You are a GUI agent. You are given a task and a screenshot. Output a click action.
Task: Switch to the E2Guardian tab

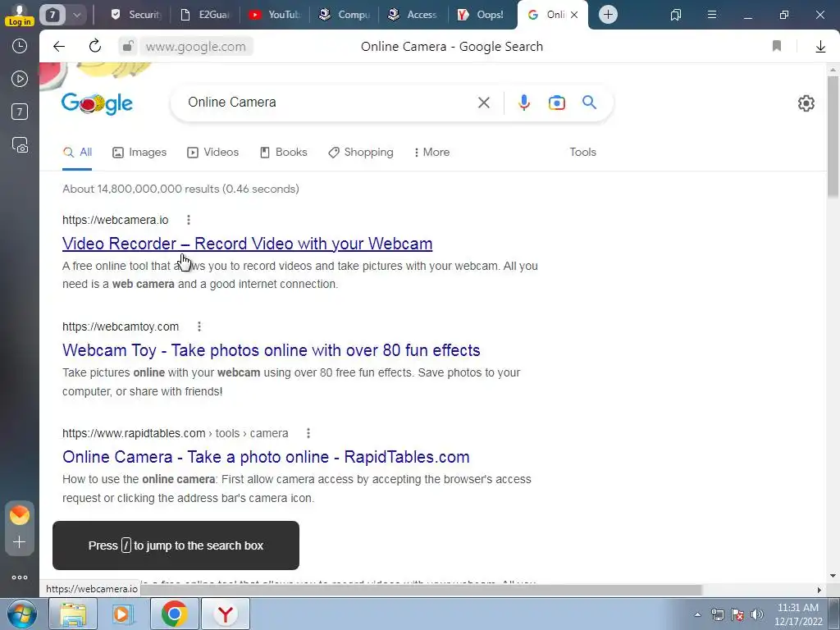click(x=204, y=15)
